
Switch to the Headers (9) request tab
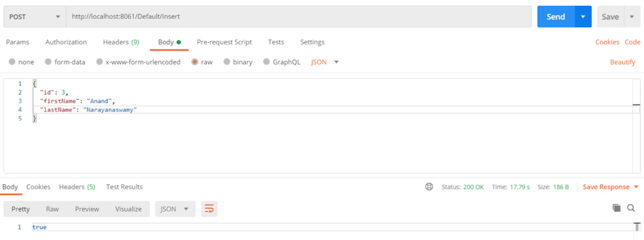(121, 42)
